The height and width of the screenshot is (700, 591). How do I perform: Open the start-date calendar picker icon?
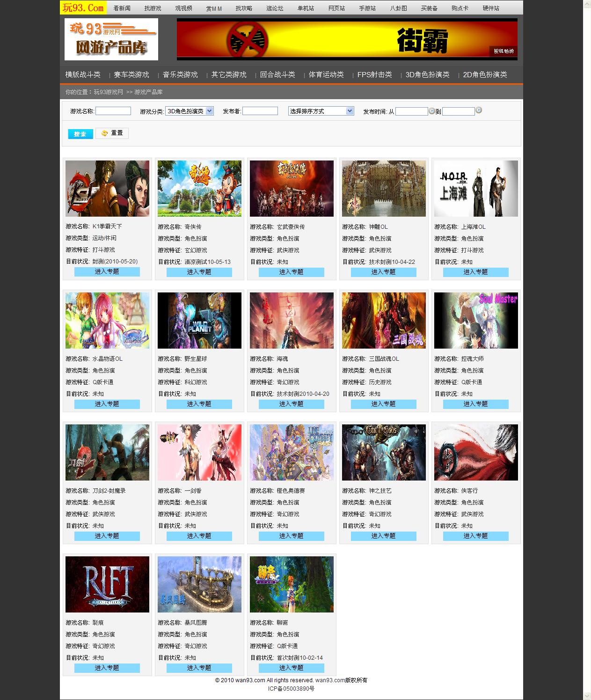click(x=432, y=111)
